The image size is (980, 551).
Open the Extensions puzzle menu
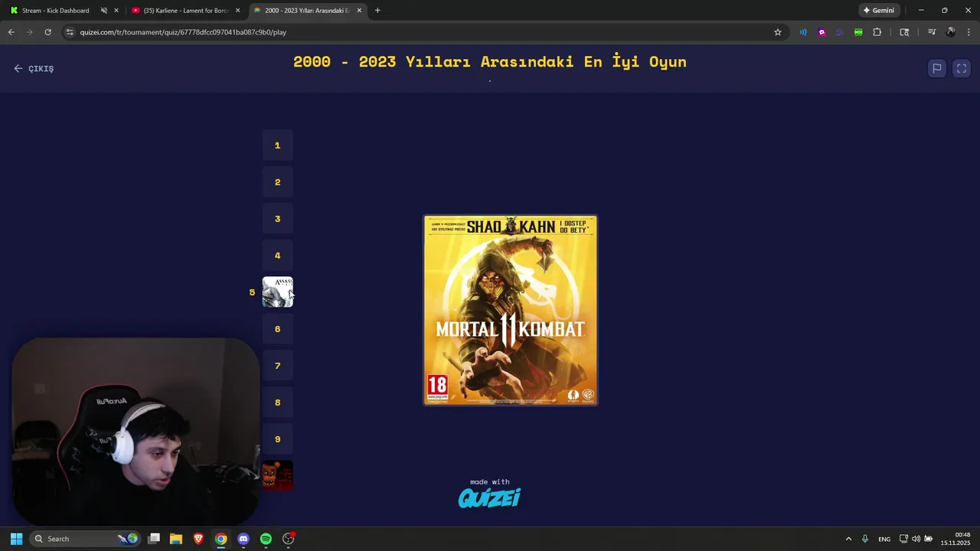(x=877, y=32)
